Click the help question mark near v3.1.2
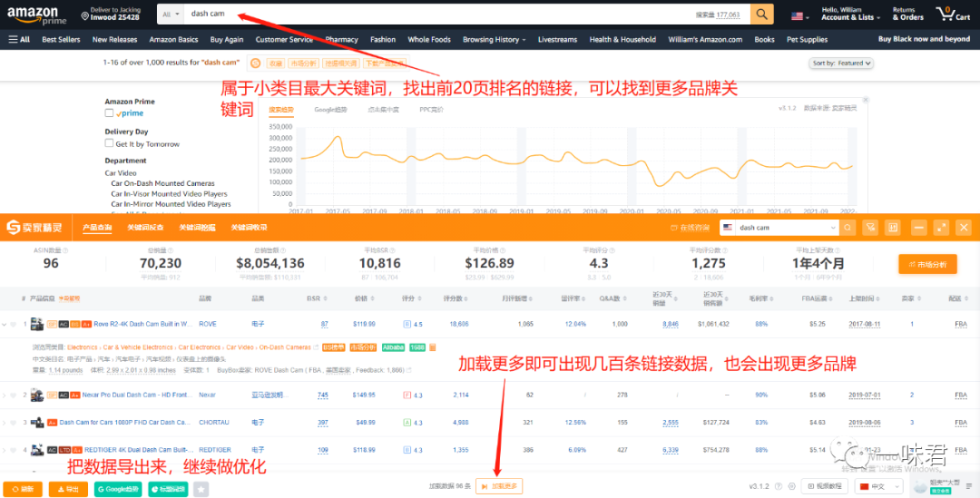Image resolution: width=980 pixels, height=498 pixels. [779, 486]
